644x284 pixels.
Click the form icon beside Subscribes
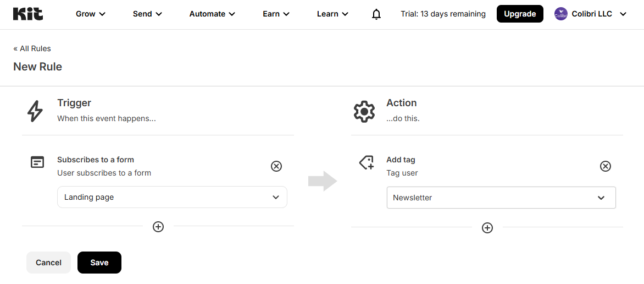(37, 162)
